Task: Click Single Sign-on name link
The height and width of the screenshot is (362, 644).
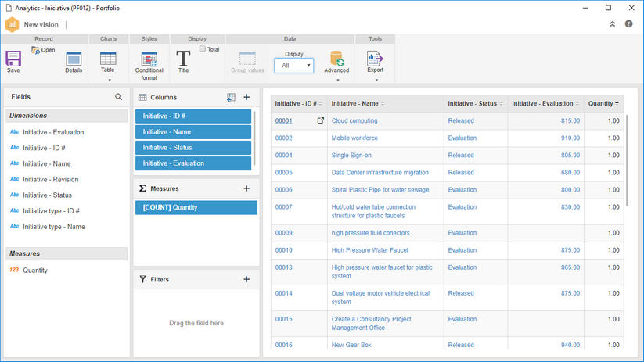Action: (x=351, y=155)
